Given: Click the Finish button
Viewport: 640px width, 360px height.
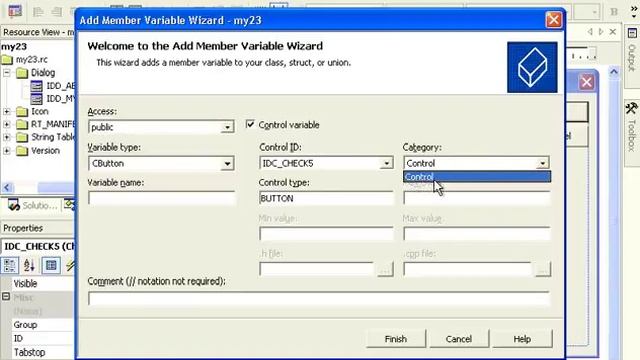Looking at the screenshot, I should click(396, 339).
